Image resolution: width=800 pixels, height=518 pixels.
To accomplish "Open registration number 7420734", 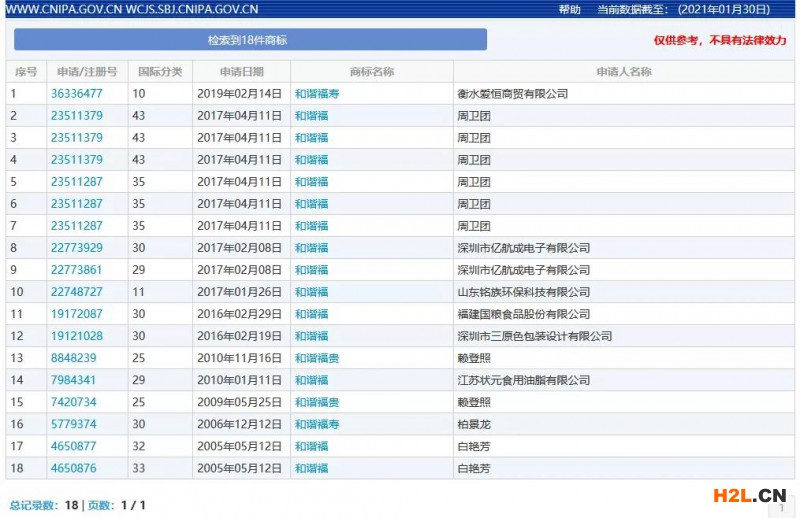I will (74, 402).
